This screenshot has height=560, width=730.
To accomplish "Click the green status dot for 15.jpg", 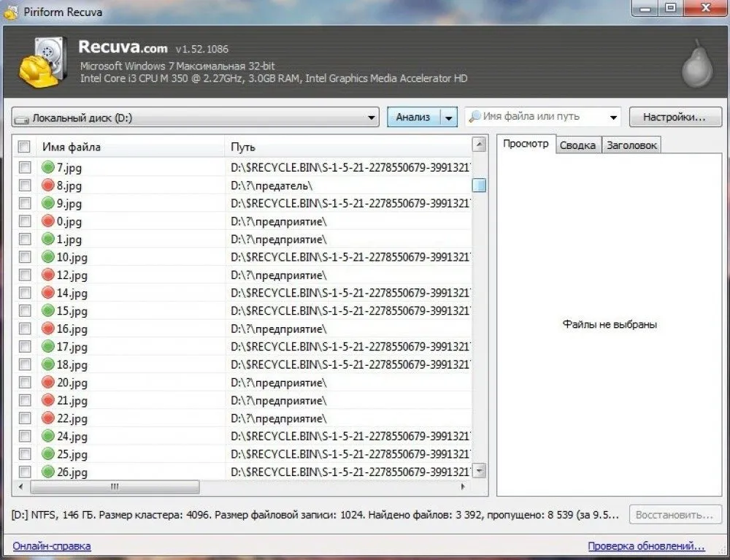I will [x=48, y=310].
